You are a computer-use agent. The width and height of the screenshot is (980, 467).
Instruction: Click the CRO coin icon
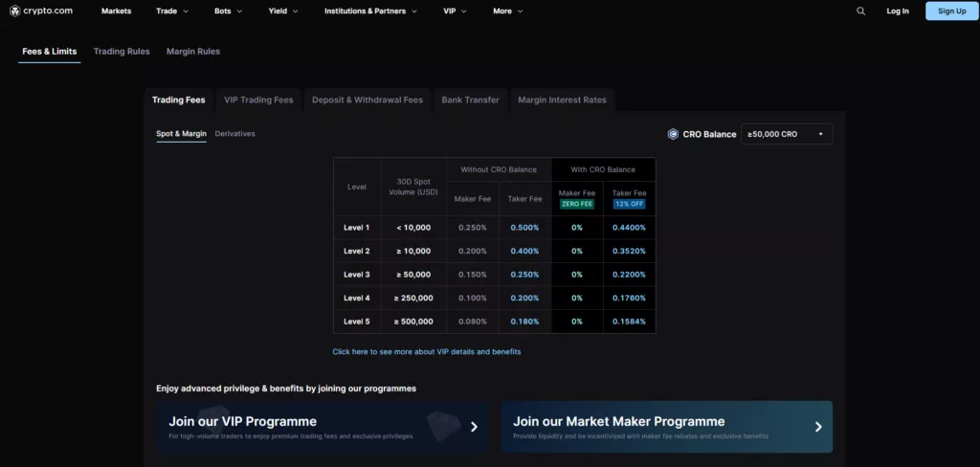tap(673, 134)
